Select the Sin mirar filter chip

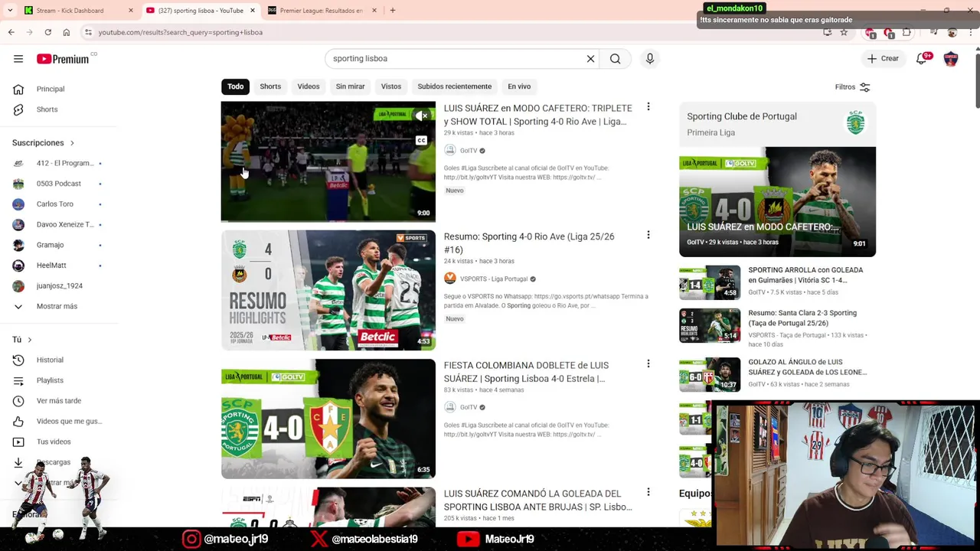[350, 86]
